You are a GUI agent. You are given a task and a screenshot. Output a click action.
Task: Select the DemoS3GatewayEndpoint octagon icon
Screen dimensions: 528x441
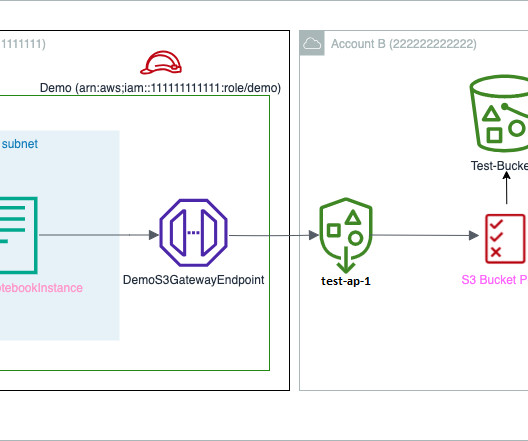193,233
